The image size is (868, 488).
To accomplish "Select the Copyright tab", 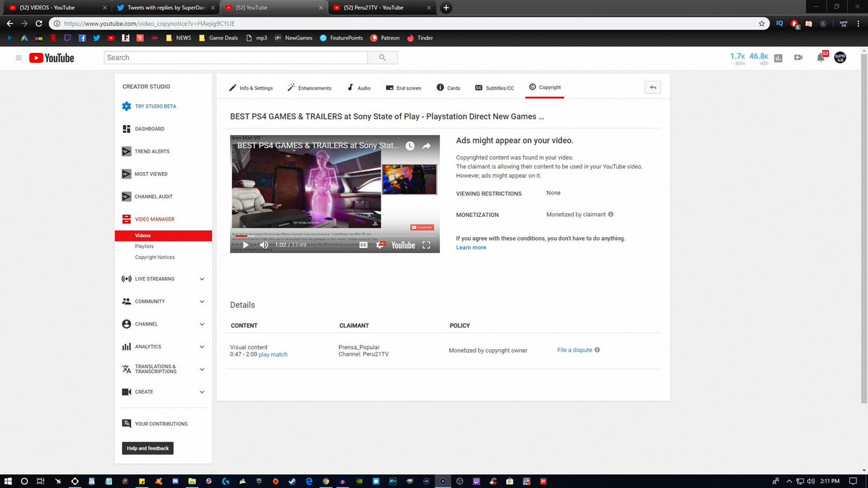I will click(x=545, y=87).
